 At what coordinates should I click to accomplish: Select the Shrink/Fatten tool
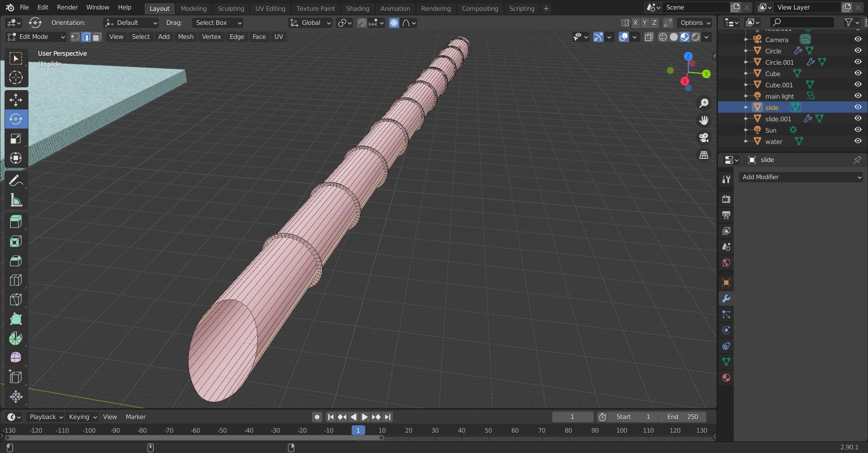coord(16,396)
